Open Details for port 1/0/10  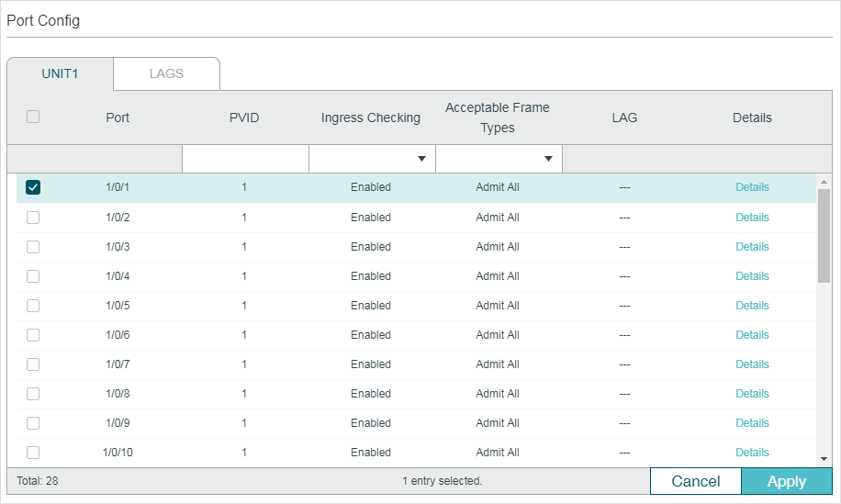click(x=752, y=453)
